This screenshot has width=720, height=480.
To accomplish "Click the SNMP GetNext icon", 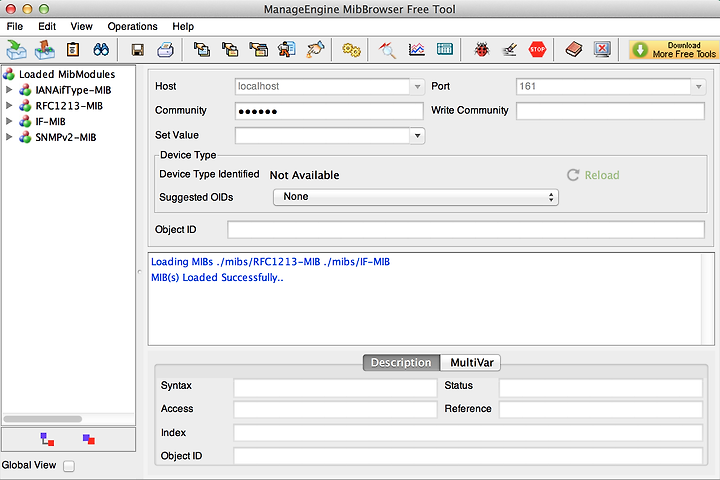I will click(230, 50).
